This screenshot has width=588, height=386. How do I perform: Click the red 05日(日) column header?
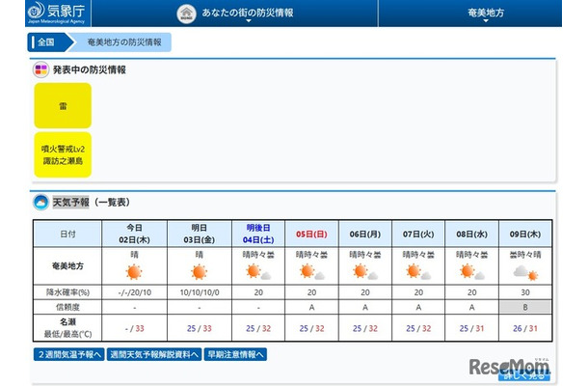(x=311, y=234)
